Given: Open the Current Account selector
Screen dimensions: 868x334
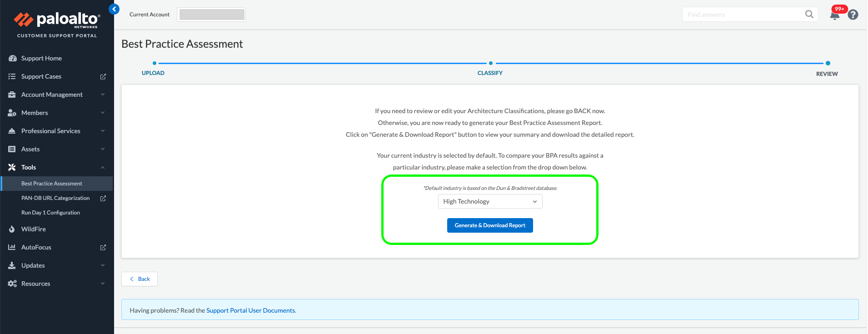Looking at the screenshot, I should pyautogui.click(x=211, y=15).
